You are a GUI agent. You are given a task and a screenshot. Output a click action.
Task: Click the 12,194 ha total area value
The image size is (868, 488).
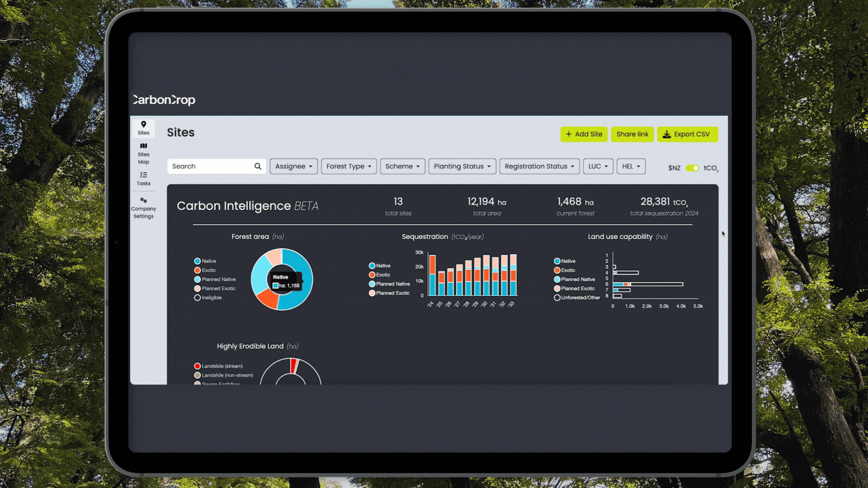pyautogui.click(x=487, y=202)
